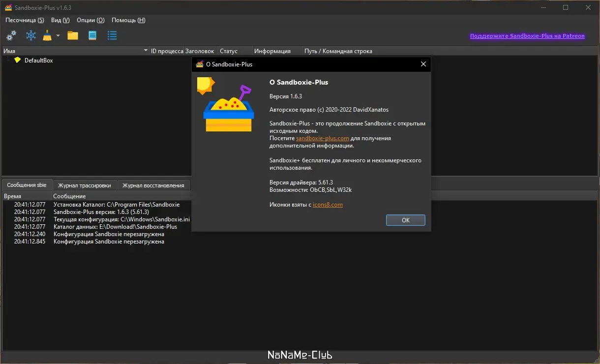Click the yellow DefaultBox sandbox icon
The image size is (600, 364).
18,60
